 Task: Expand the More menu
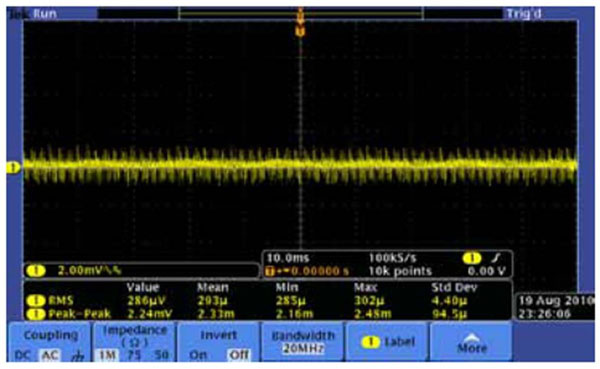(472, 342)
